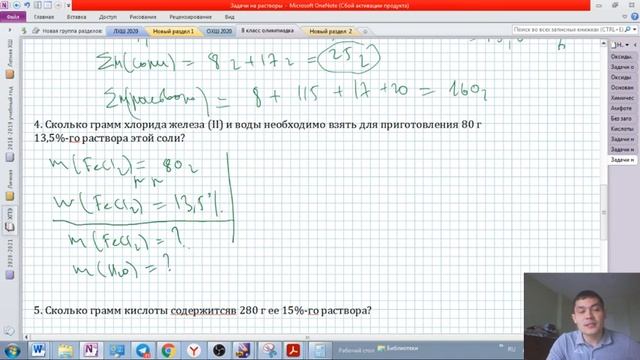Open the Рисование ribbon tab
This screenshot has height=360, width=640.
pyautogui.click(x=143, y=17)
